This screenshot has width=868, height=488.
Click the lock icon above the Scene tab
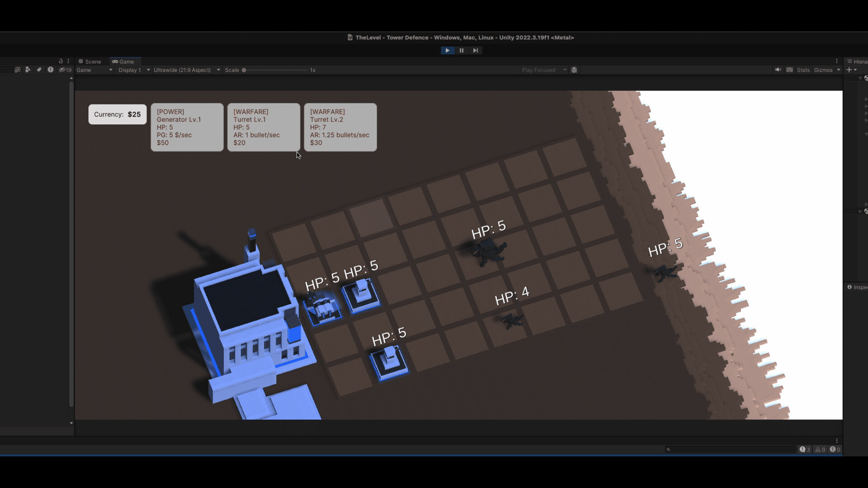click(61, 61)
